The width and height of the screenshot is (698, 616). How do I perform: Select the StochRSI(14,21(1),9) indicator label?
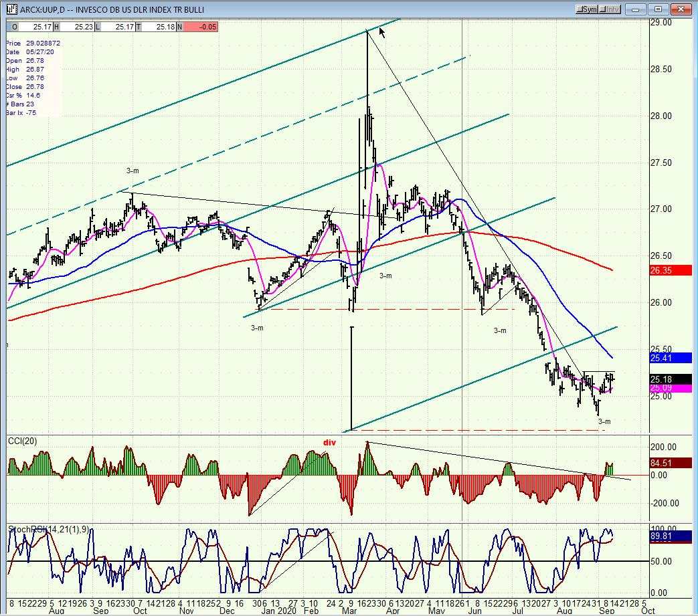tap(49, 530)
